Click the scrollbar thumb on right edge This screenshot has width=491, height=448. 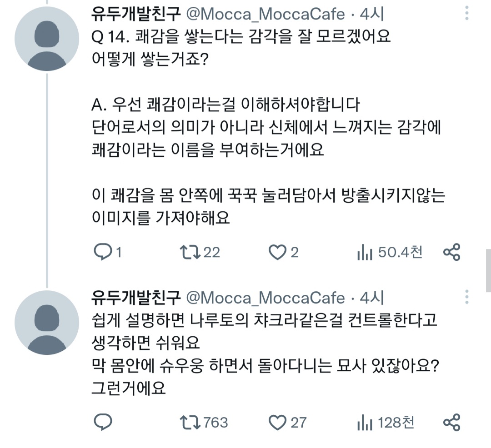[488, 270]
